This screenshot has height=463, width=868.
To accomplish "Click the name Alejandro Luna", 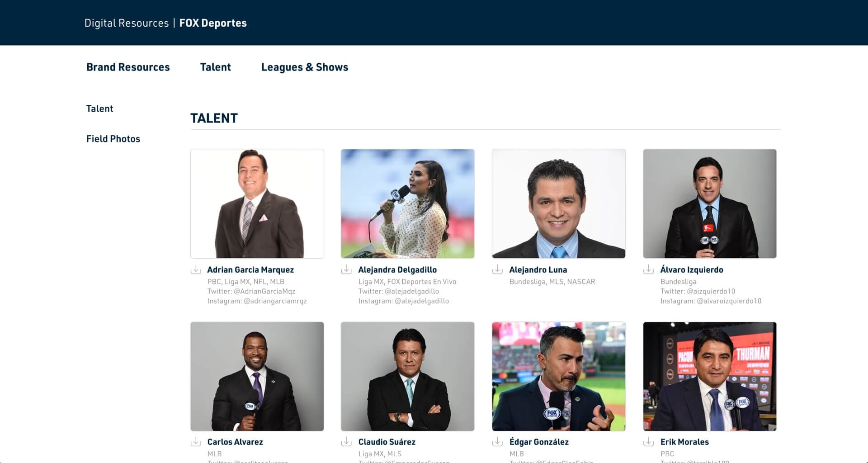I will click(538, 269).
